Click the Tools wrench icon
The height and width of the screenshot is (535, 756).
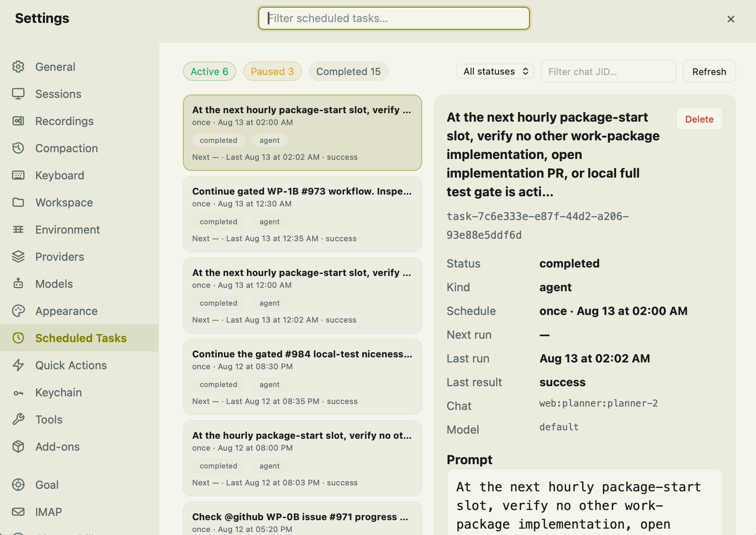click(x=18, y=419)
